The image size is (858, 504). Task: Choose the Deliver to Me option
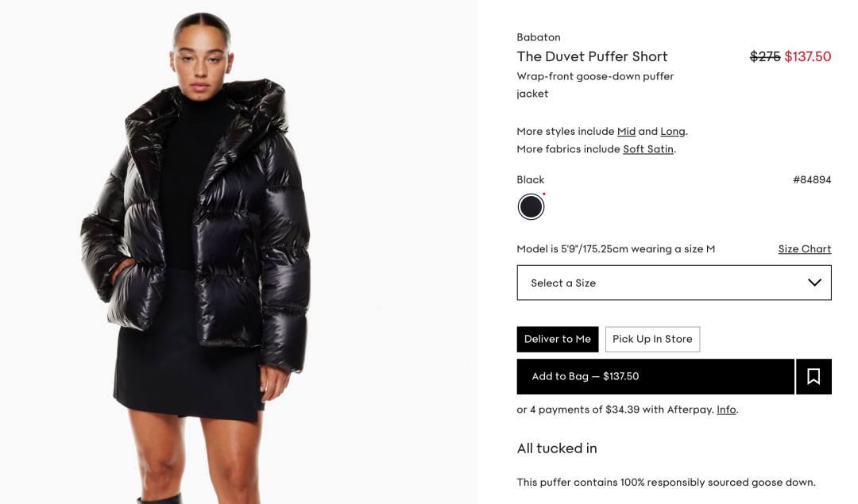(558, 339)
